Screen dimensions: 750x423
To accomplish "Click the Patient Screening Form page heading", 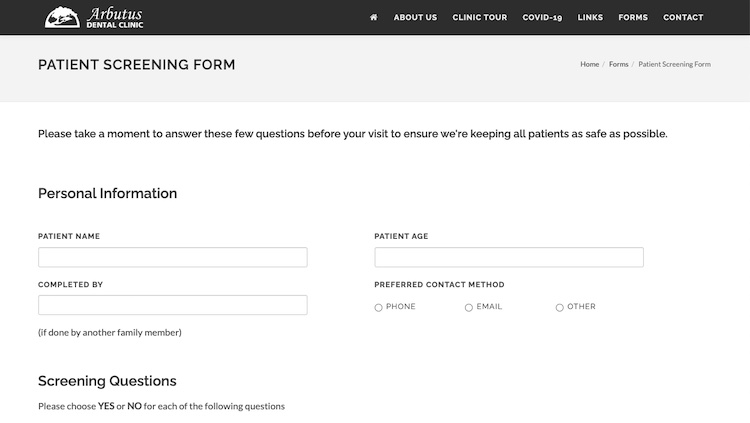I will click(137, 65).
